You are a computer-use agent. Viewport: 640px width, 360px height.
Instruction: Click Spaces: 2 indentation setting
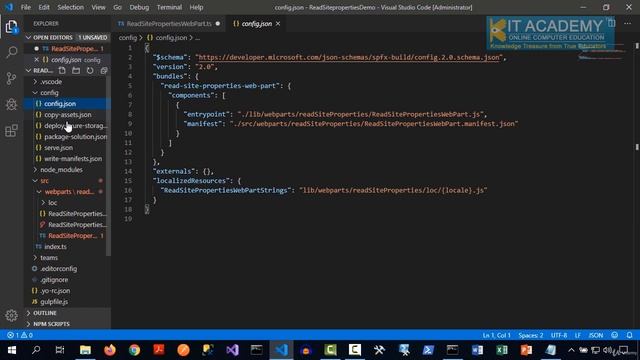[531, 335]
